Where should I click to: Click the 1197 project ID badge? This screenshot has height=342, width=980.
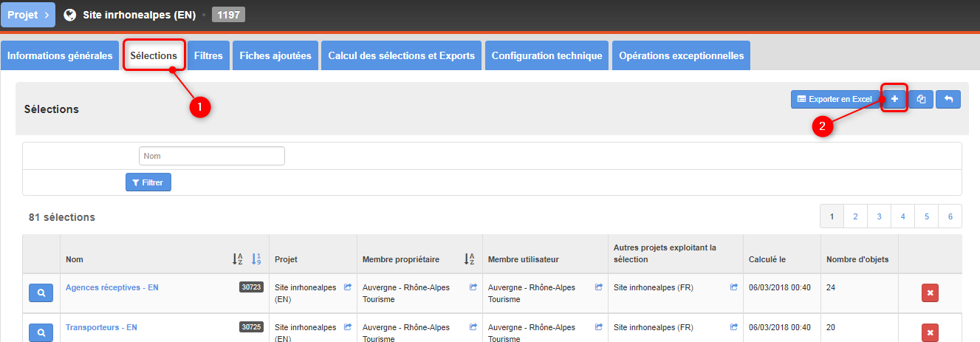pyautogui.click(x=228, y=15)
